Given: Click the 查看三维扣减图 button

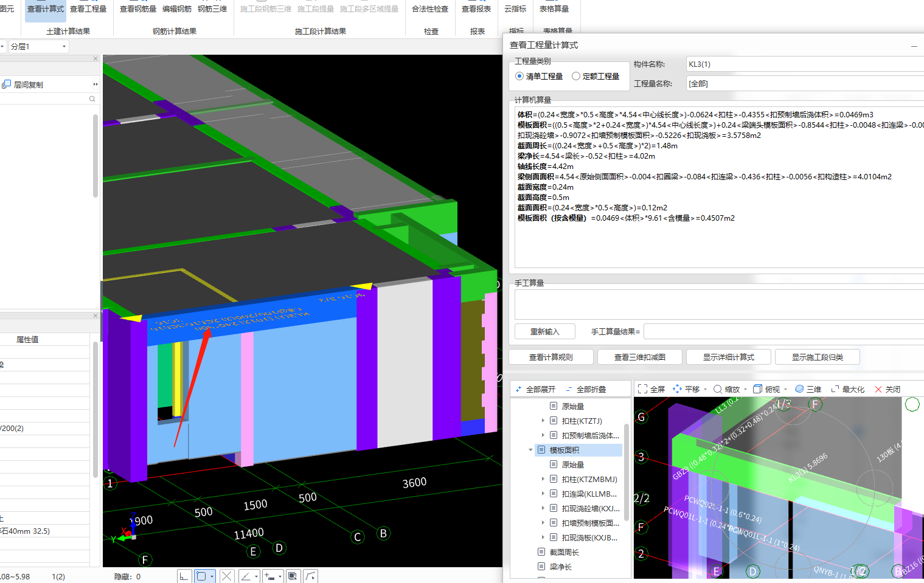Looking at the screenshot, I should click(639, 357).
